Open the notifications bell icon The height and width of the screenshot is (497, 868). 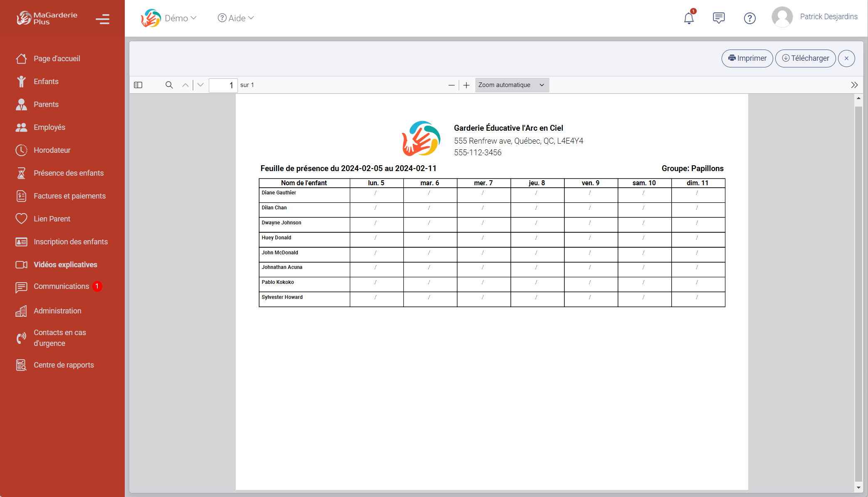(x=689, y=18)
